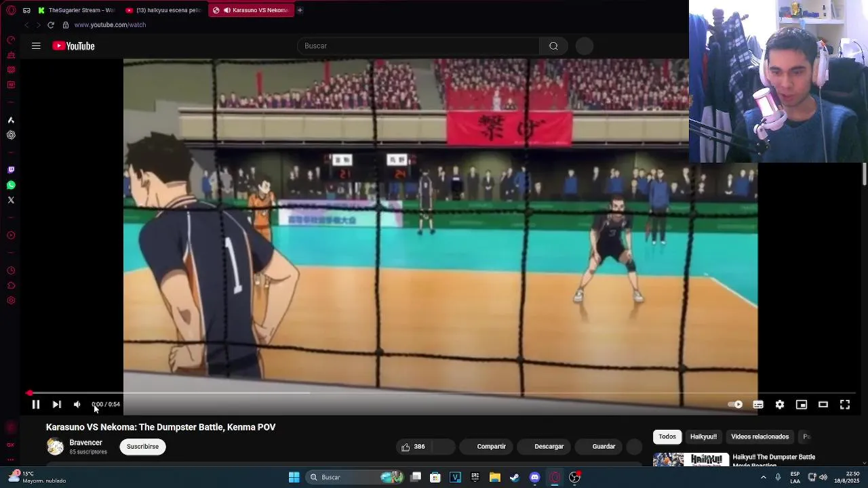Go back in the browser history
The image size is (868, 488).
pyautogui.click(x=26, y=25)
